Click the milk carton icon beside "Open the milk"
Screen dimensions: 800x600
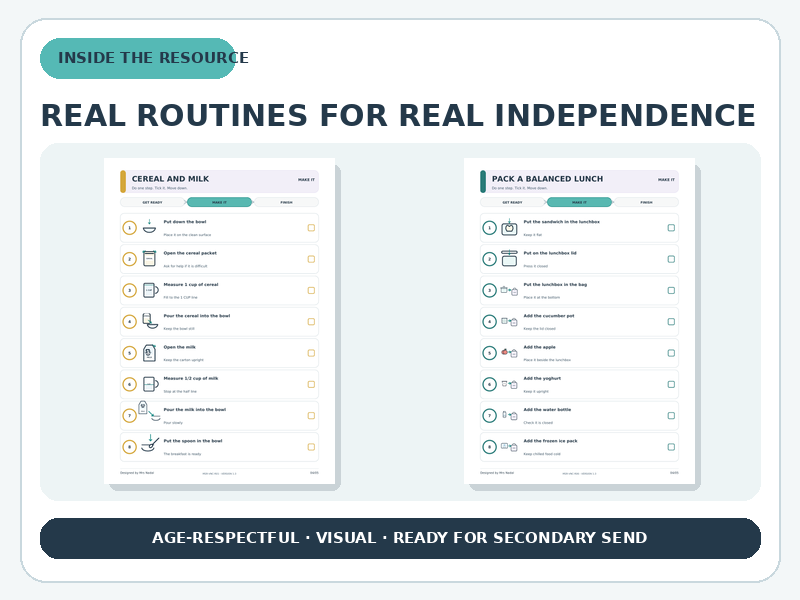[x=149, y=353]
